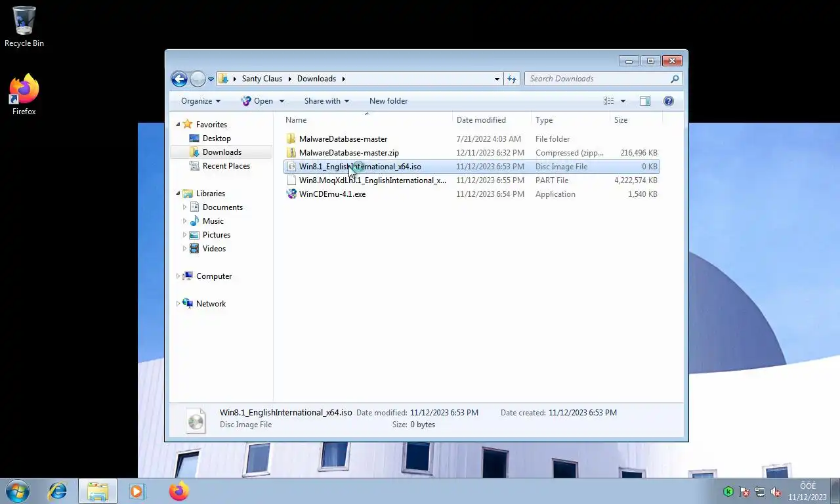
Task: Open Explorer help icon
Action: 669,101
